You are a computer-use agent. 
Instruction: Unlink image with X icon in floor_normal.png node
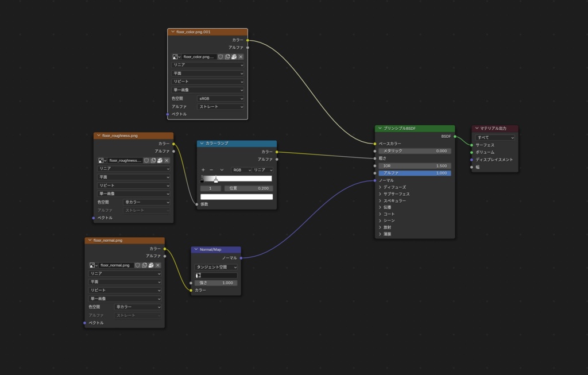pos(158,265)
